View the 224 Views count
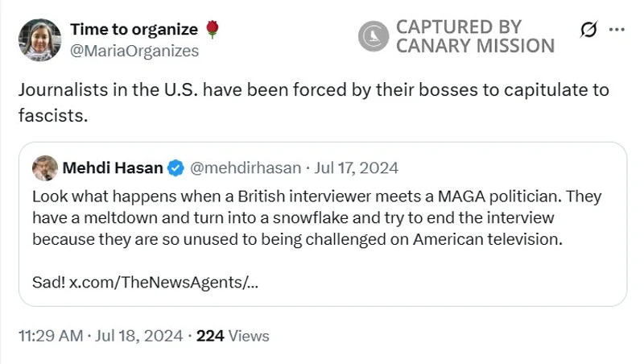 [233, 336]
